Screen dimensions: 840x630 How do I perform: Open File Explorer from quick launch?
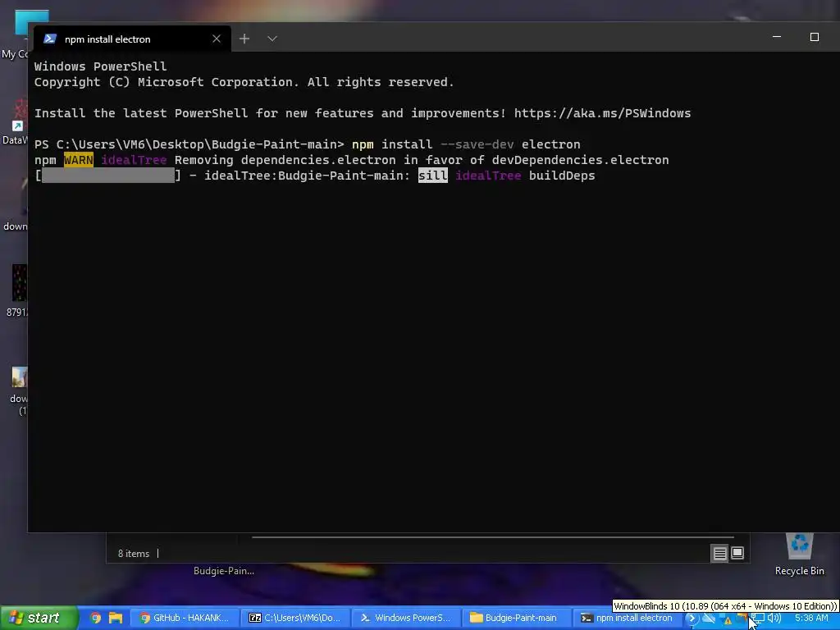click(x=116, y=618)
